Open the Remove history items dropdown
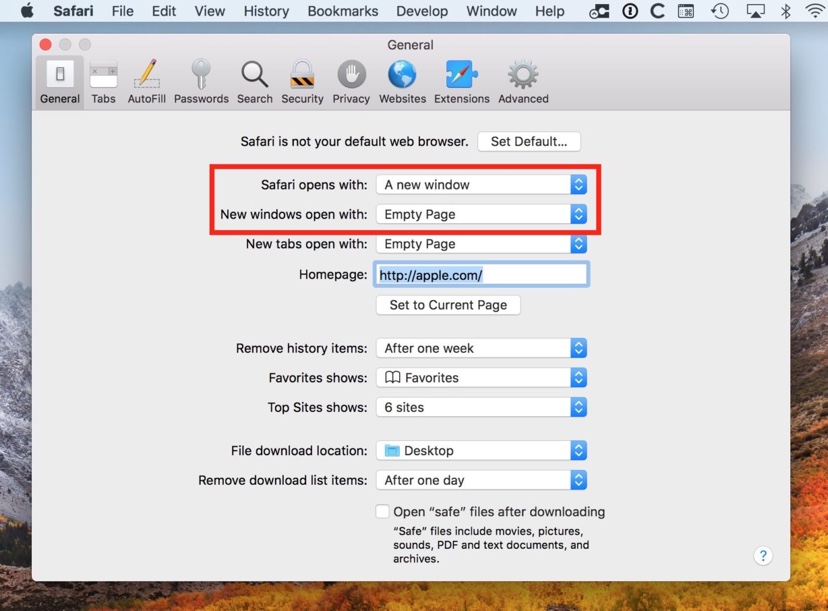The image size is (828, 611). (482, 348)
